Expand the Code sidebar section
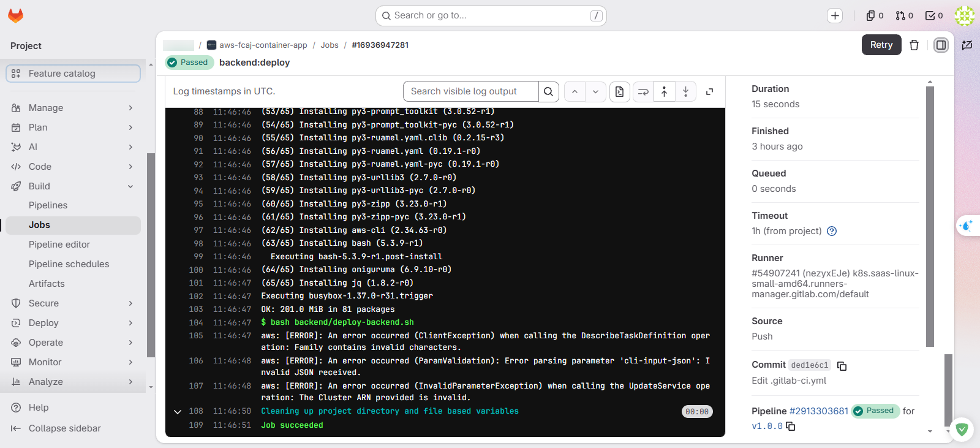 [73, 167]
